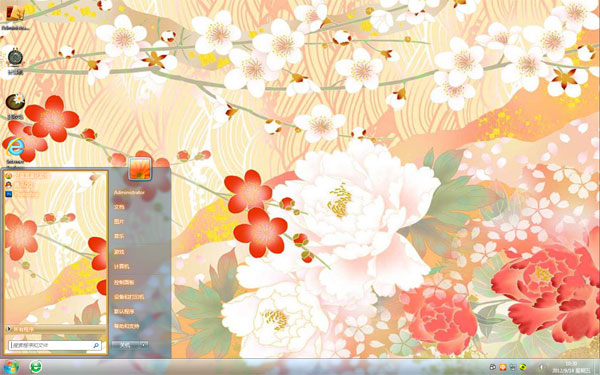This screenshot has width=600, height=375.
Task: Open 控制面板 (Control Panel) in Start menu
Action: pos(124,282)
